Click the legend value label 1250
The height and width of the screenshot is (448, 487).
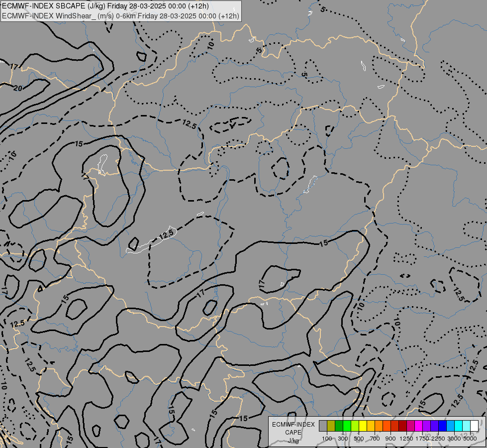[406, 439]
